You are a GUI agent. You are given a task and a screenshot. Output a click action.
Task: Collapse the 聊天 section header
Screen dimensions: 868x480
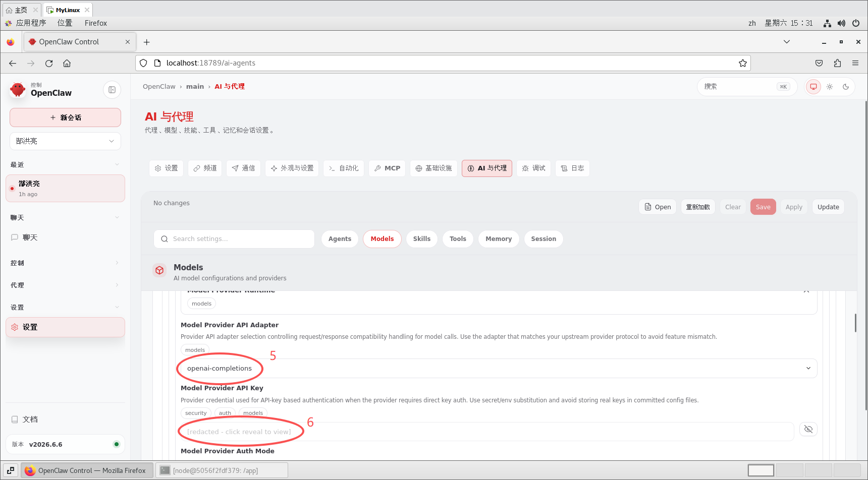point(65,218)
